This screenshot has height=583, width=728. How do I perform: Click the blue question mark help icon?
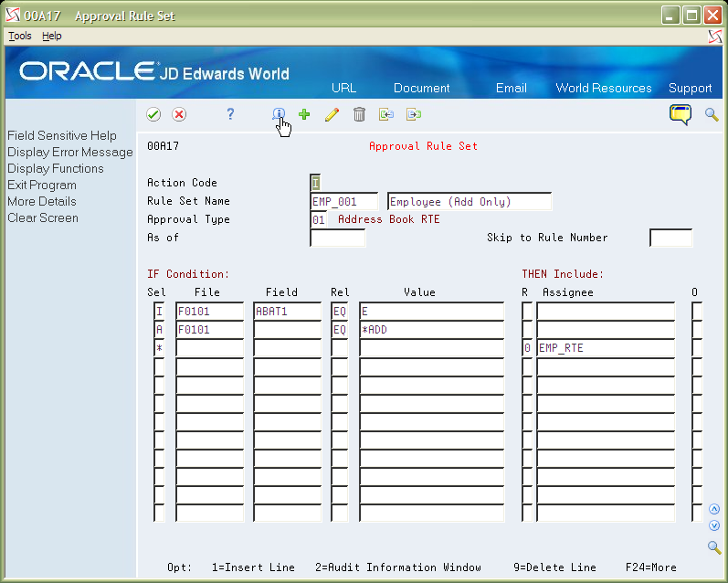click(230, 114)
